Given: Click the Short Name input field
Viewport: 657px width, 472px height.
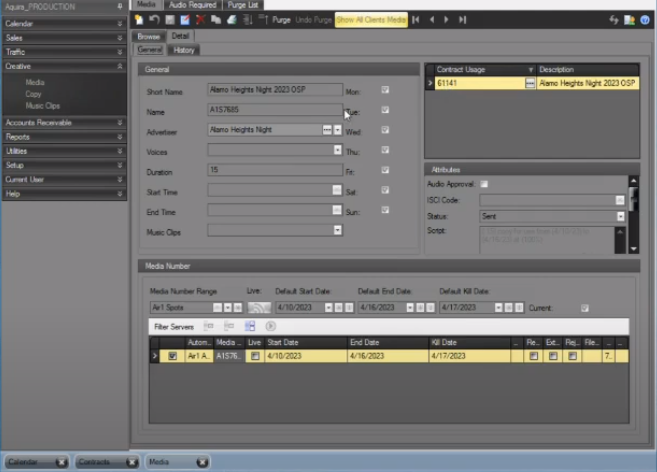Looking at the screenshot, I should click(275, 90).
